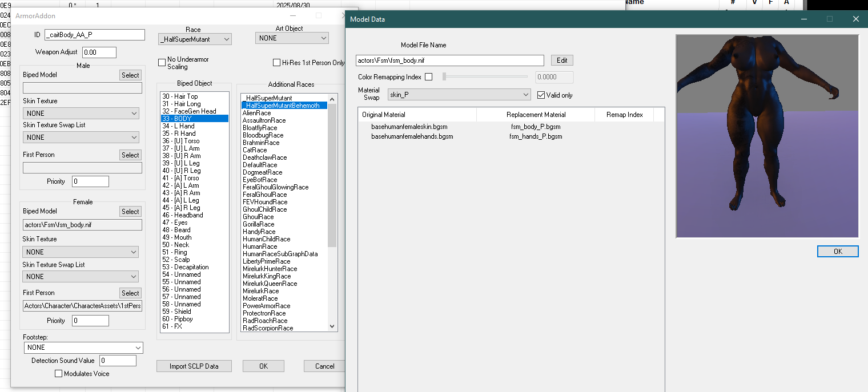868x392 pixels.
Task: Click the Model File Name field
Action: pyautogui.click(x=450, y=60)
